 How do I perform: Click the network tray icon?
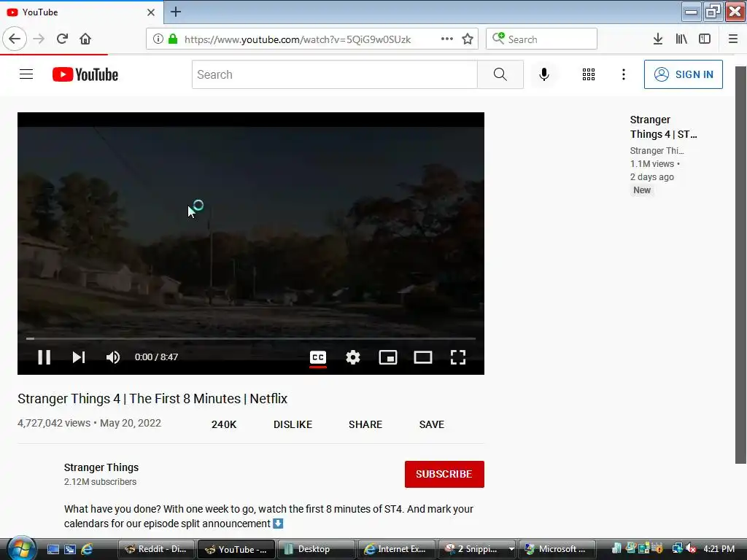(677, 549)
